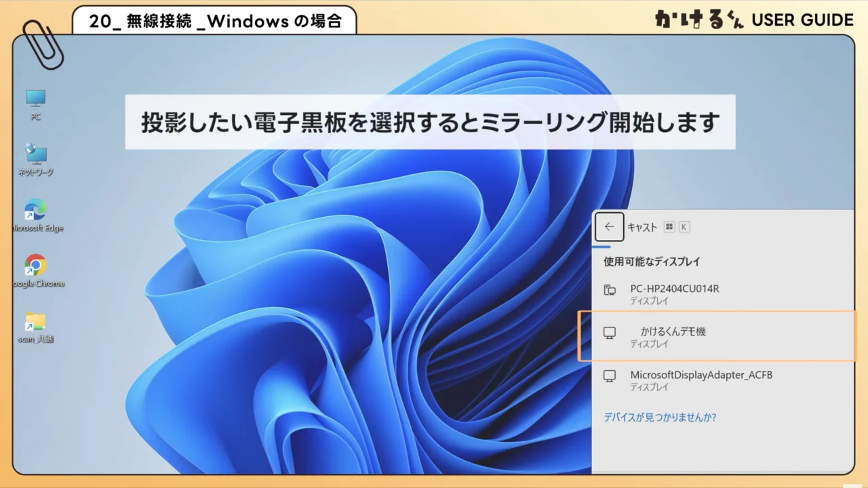Image resolution: width=868 pixels, height=488 pixels.
Task: Click the monitor icon beside MicrosoftDisplayAdapter_ACFB
Action: pos(610,375)
